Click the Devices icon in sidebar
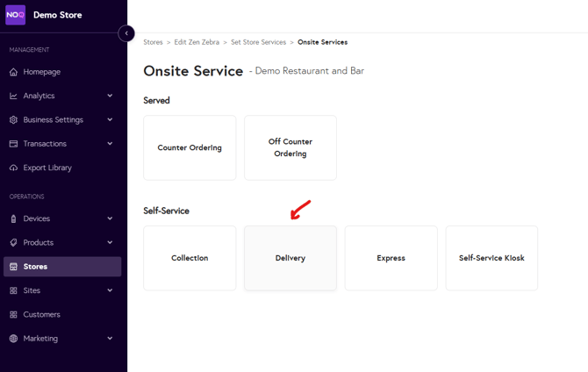This screenshot has width=588, height=372. point(13,218)
